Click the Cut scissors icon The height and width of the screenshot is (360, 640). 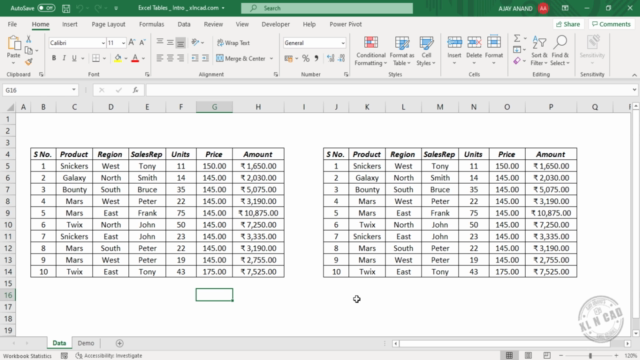(x=29, y=39)
